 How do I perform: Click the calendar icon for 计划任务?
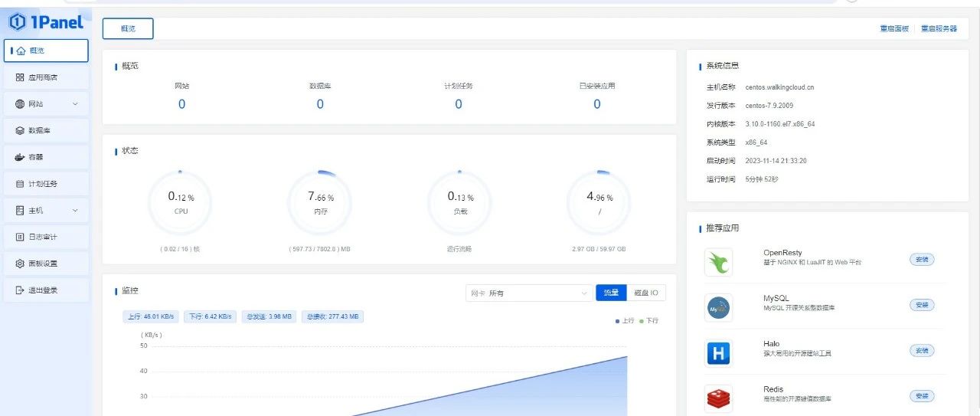(21, 184)
